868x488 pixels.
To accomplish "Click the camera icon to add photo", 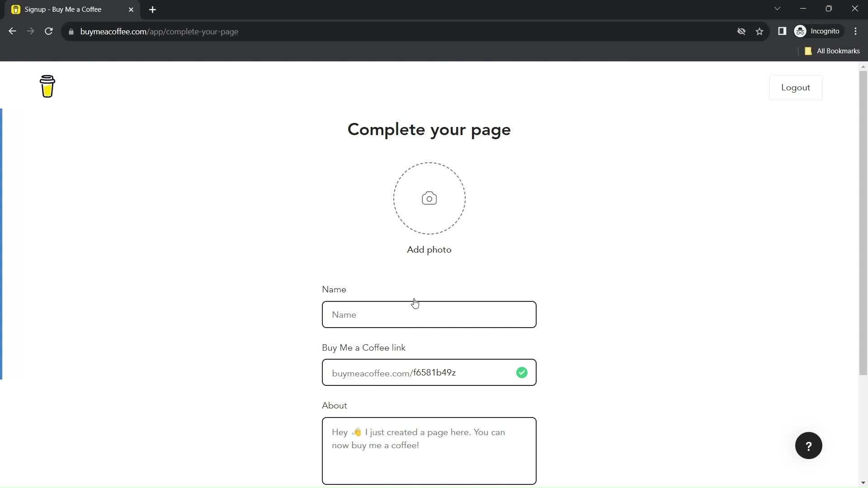I will click(429, 198).
